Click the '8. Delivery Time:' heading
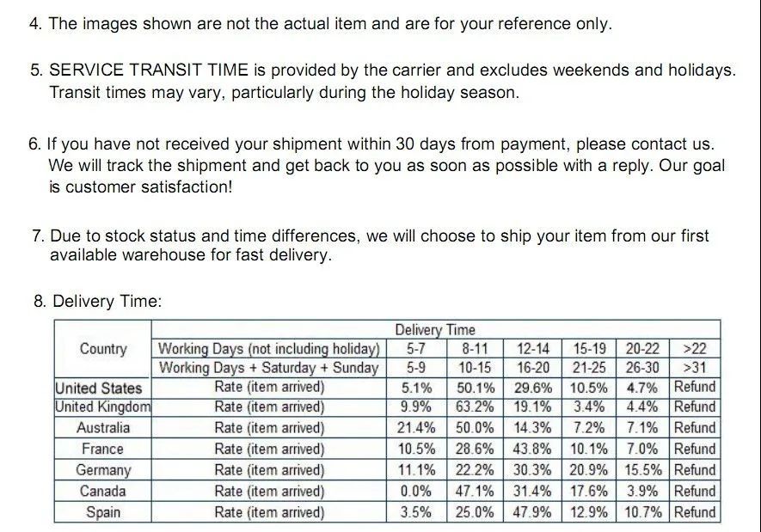This screenshot has height=532, width=761. coord(97,301)
